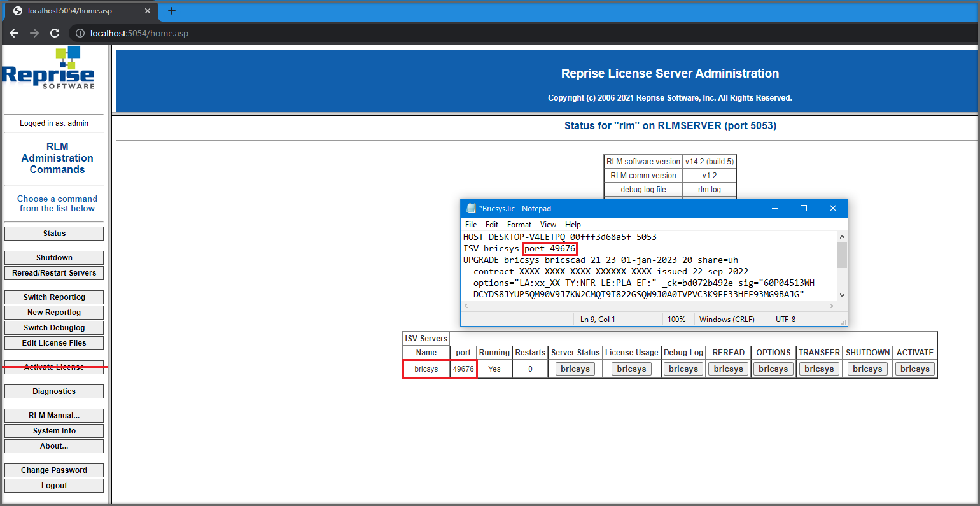Click the browser reload icon
The height and width of the screenshot is (506, 980).
pos(55,32)
